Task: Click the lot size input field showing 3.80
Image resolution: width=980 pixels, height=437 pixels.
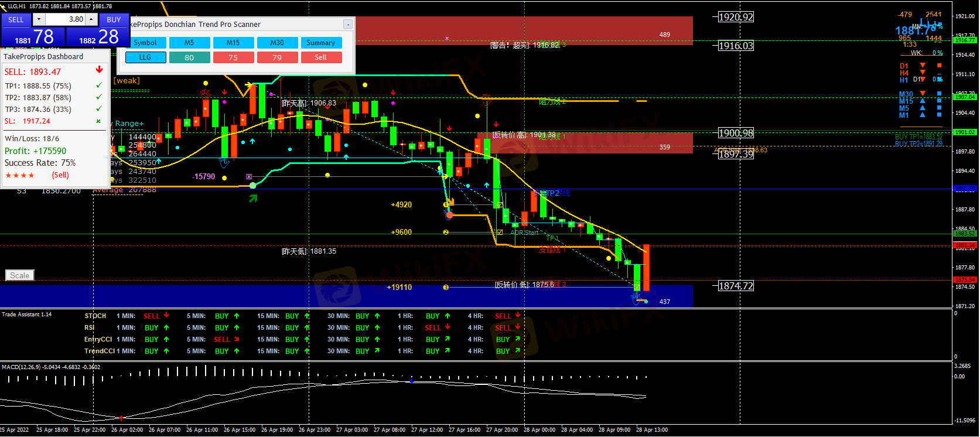Action: pos(65,19)
